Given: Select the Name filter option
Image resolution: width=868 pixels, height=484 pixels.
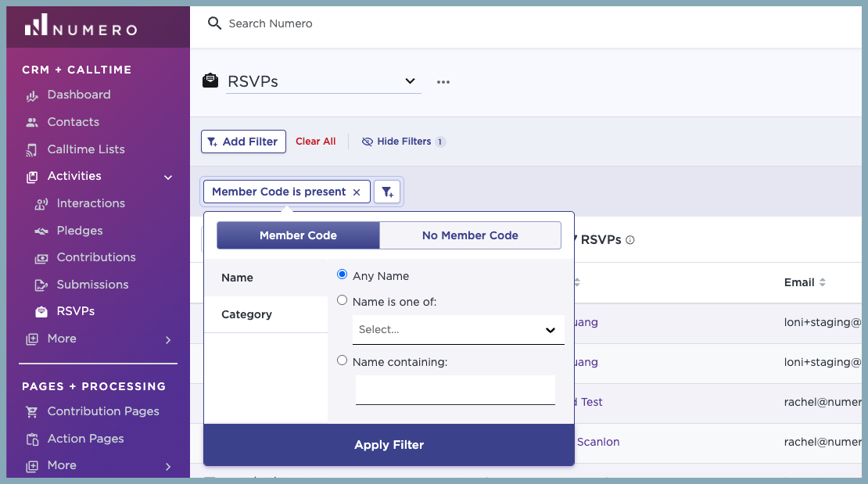Looking at the screenshot, I should pos(266,278).
